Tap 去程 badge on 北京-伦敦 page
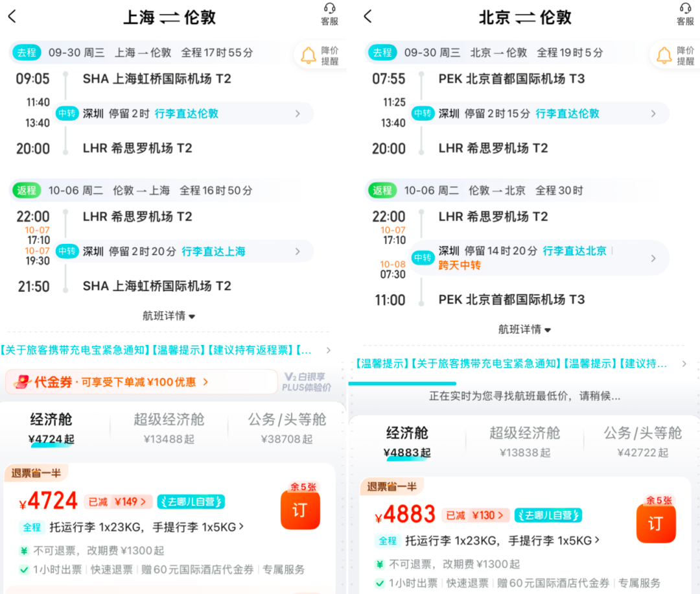Screen dimensions: 700x594 (x=382, y=53)
